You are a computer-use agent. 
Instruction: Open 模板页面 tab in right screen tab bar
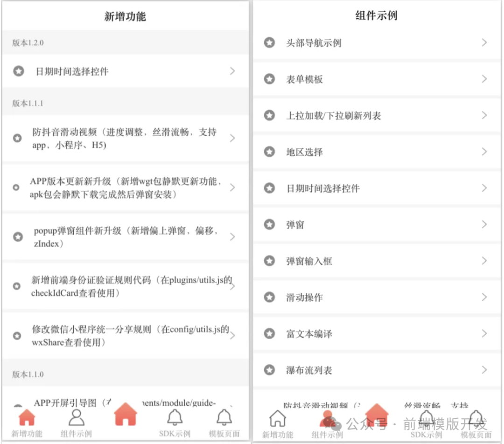pyautogui.click(x=476, y=424)
